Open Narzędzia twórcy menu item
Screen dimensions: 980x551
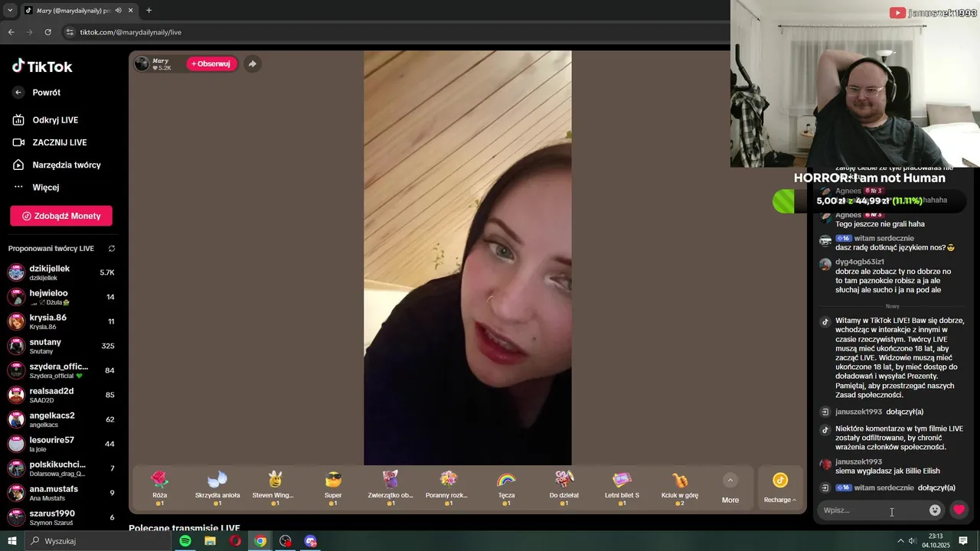[67, 165]
